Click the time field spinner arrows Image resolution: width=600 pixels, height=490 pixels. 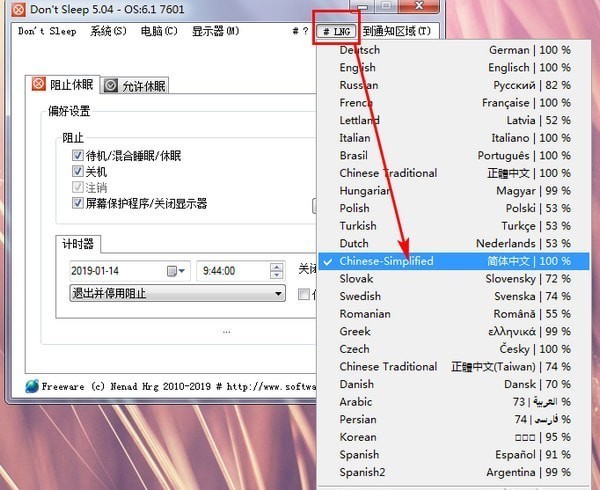tap(278, 270)
